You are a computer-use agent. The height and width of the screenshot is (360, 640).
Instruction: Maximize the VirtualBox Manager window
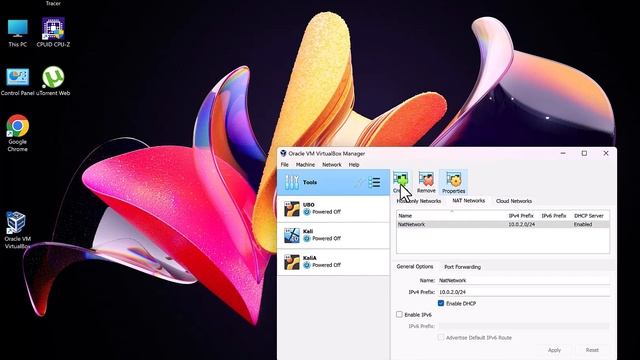[584, 153]
